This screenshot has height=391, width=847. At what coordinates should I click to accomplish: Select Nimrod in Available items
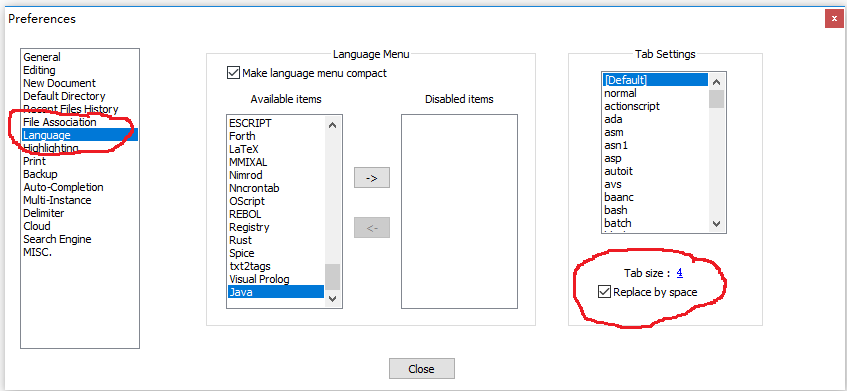[276, 175]
